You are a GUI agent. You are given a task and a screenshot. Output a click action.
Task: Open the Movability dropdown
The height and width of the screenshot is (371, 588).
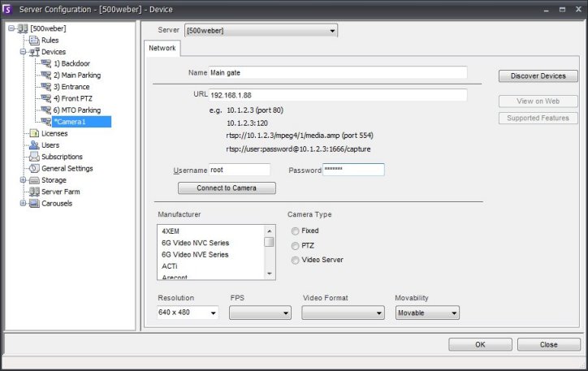coord(427,313)
